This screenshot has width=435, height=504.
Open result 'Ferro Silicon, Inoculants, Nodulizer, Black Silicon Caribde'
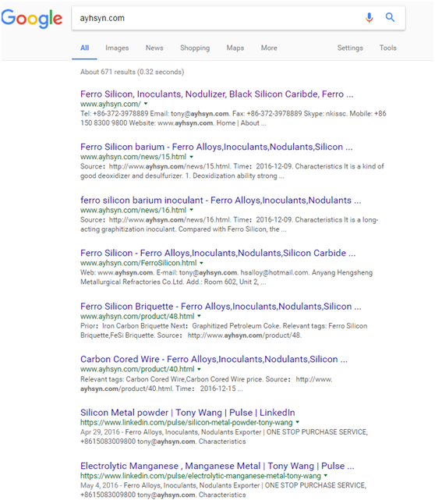point(217,94)
